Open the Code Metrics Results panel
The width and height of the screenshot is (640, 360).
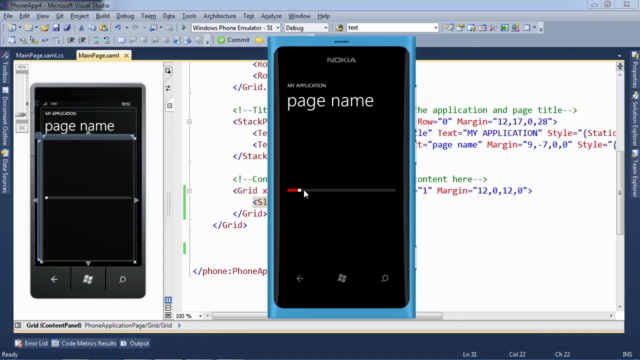pyautogui.click(x=84, y=343)
